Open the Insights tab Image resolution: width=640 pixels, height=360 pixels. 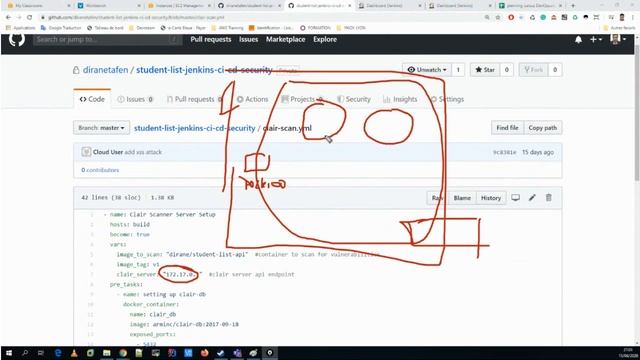400,99
